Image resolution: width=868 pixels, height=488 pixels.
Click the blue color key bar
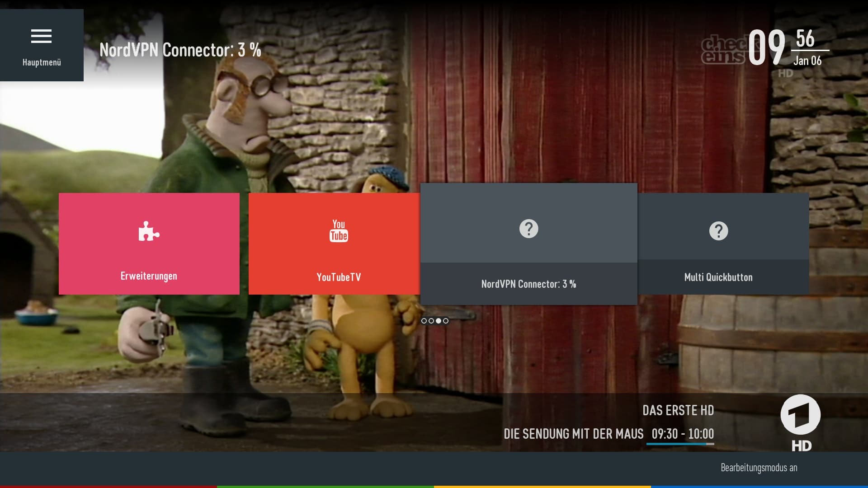[759, 487]
